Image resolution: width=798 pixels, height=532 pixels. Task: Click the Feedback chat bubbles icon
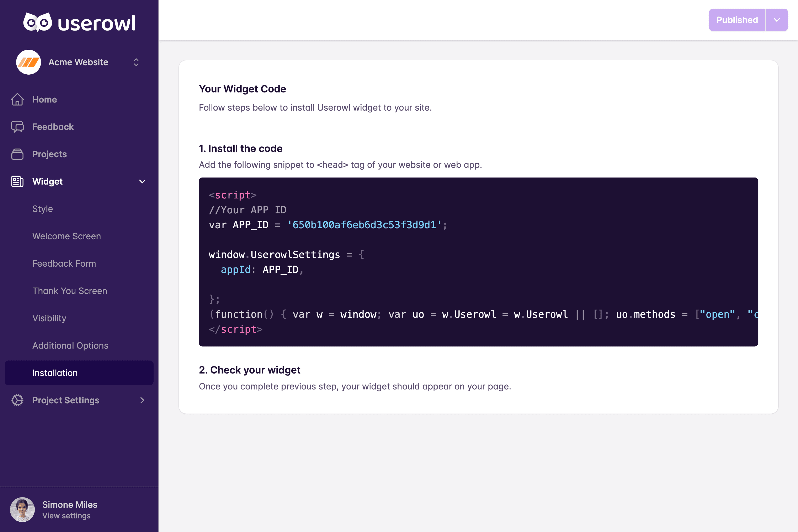tap(17, 127)
